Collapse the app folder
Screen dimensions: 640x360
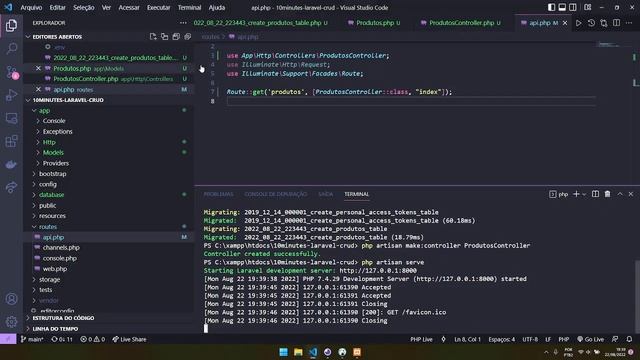44,111
